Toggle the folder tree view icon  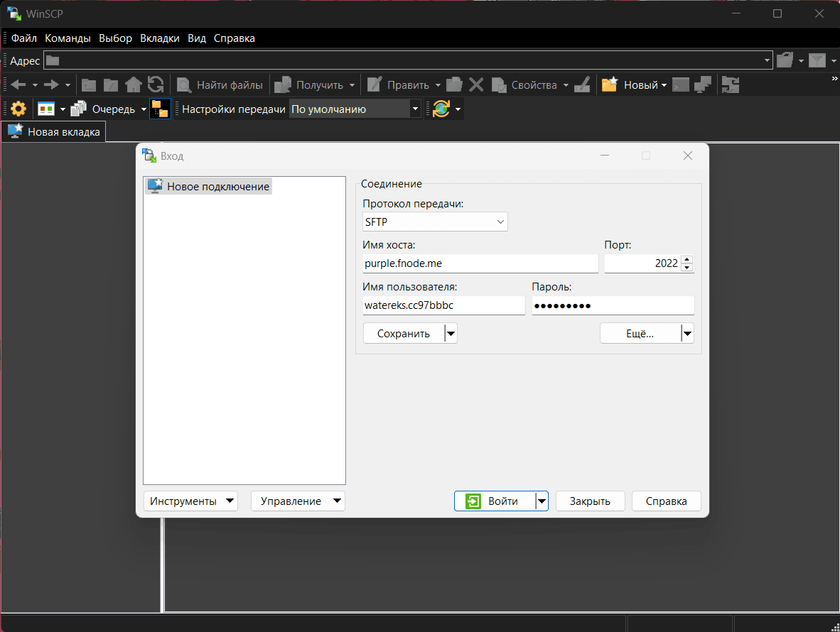point(160,109)
